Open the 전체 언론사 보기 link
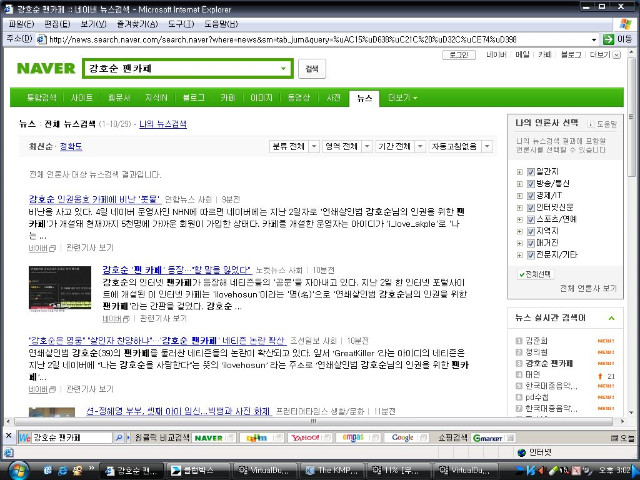640x480 pixels. [x=588, y=289]
